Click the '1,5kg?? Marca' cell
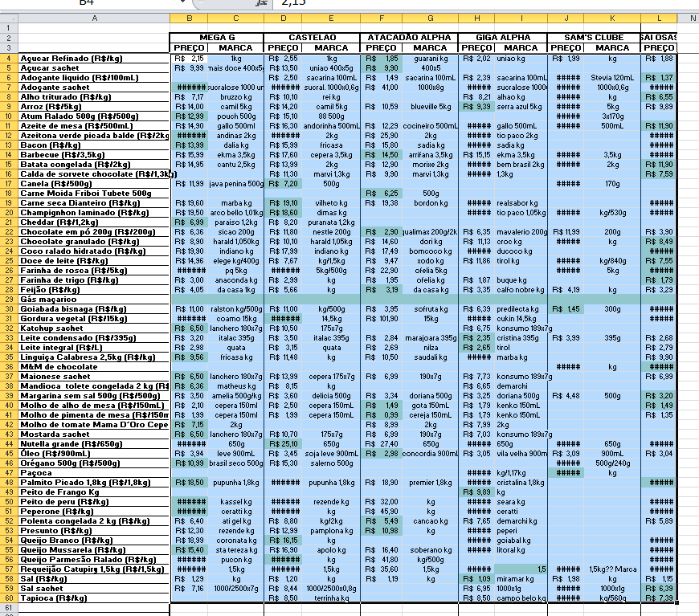699x616 pixels. coord(612,569)
